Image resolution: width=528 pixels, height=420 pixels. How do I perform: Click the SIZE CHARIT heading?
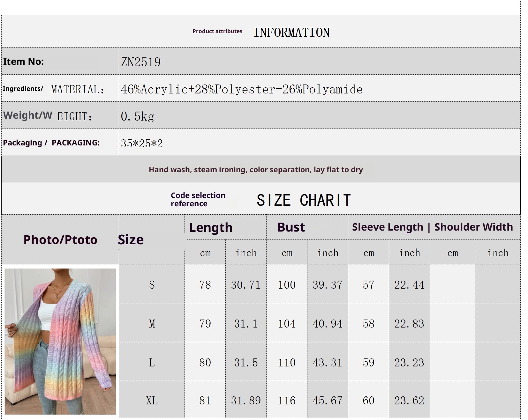click(x=304, y=200)
